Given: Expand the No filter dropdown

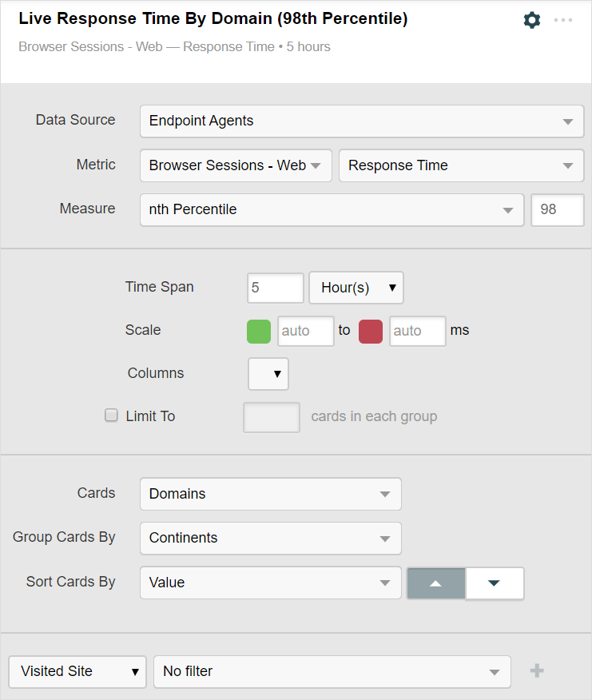Looking at the screenshot, I should pyautogui.click(x=332, y=672).
